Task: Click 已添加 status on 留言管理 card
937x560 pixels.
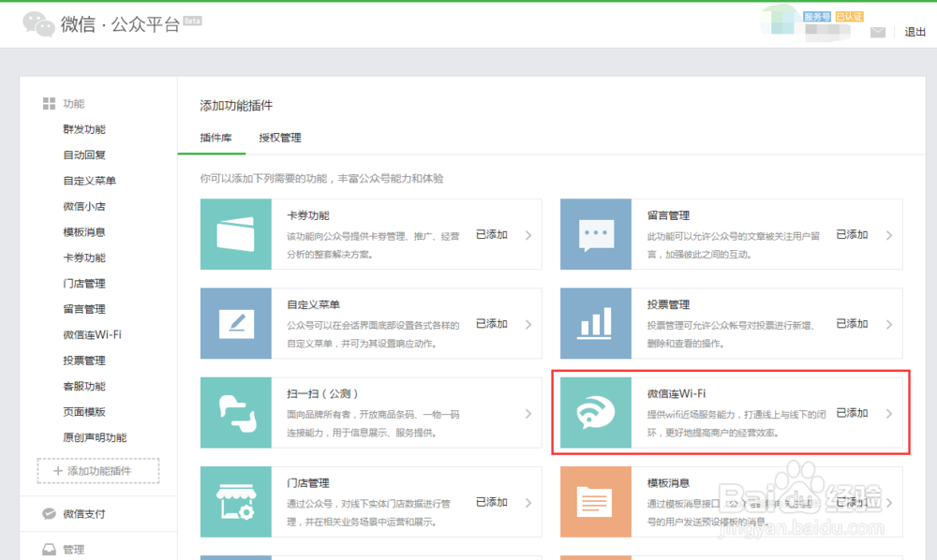Action: point(852,235)
